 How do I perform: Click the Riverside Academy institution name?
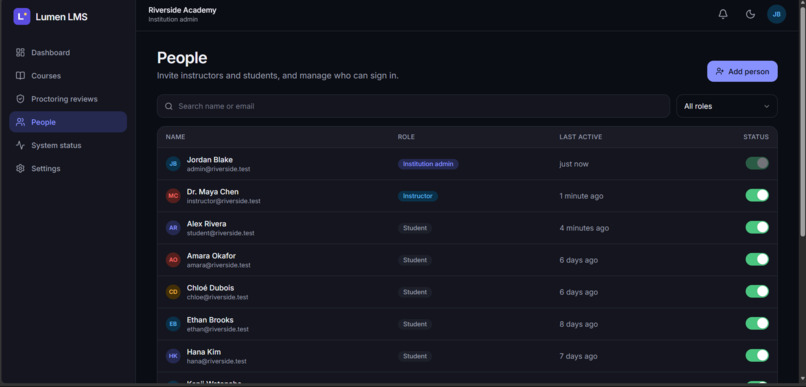(x=182, y=10)
